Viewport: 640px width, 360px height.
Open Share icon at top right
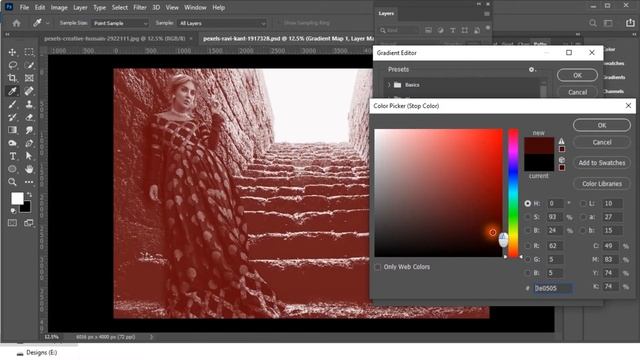[630, 23]
